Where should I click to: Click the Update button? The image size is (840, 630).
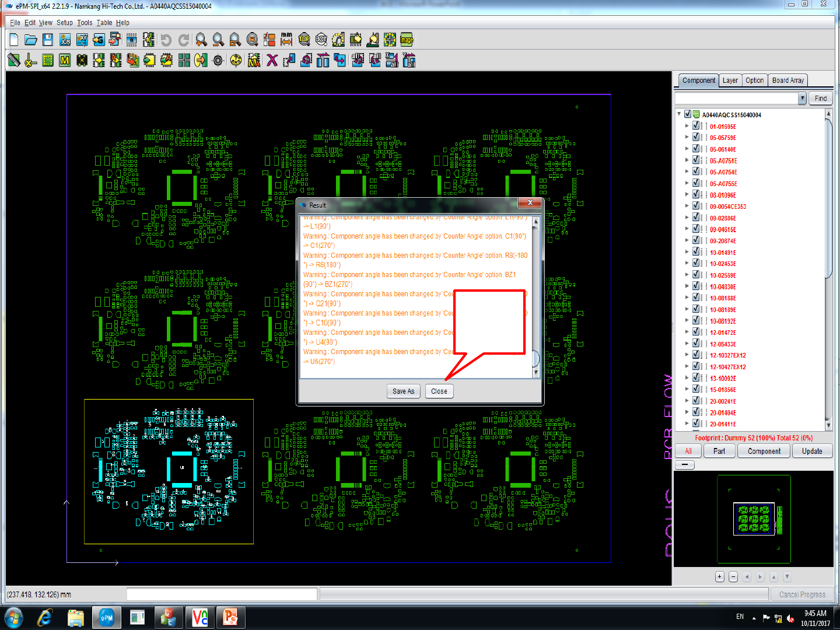point(812,451)
